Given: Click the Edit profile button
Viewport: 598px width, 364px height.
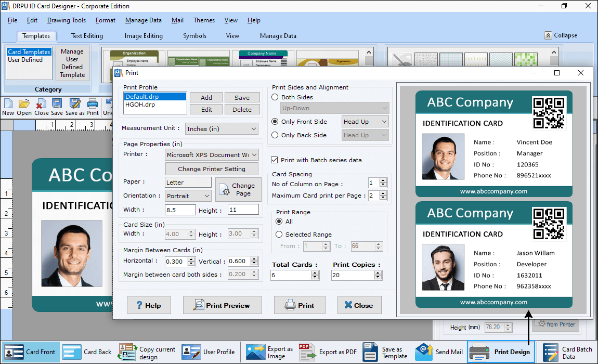Looking at the screenshot, I should (x=206, y=110).
